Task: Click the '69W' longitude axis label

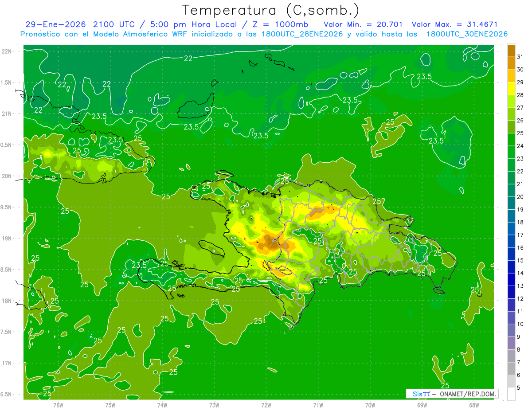Action: pyautogui.click(x=422, y=405)
